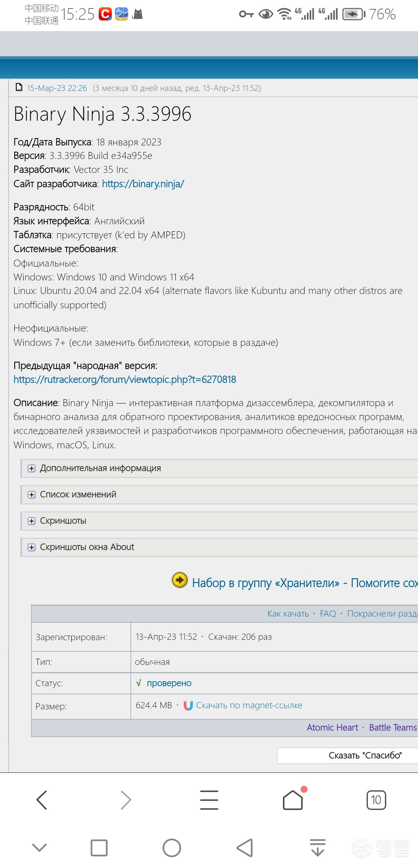Open the binary.ninja developer site link
The width and height of the screenshot is (418, 868).
(x=143, y=184)
